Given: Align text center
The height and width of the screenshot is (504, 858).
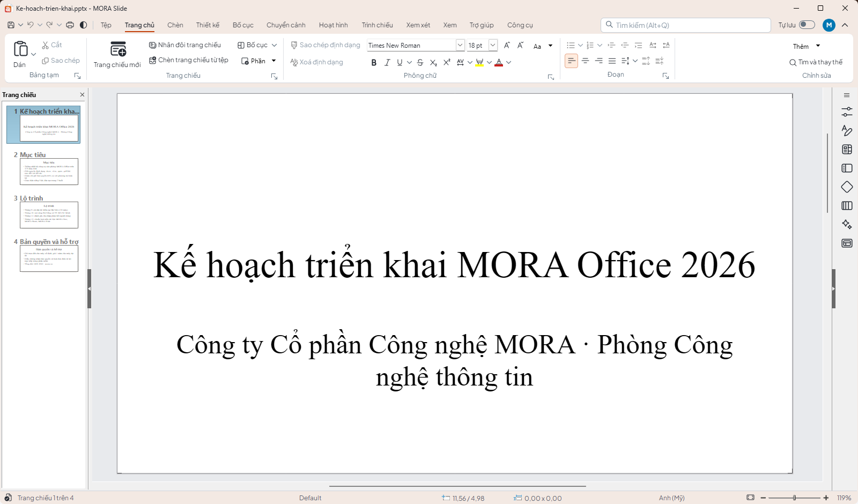Looking at the screenshot, I should point(585,61).
